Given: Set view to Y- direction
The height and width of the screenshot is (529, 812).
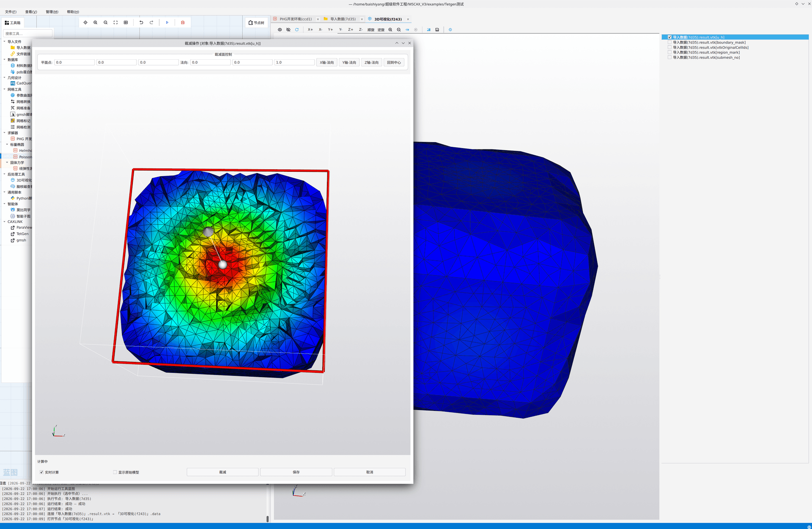Looking at the screenshot, I should [x=340, y=30].
